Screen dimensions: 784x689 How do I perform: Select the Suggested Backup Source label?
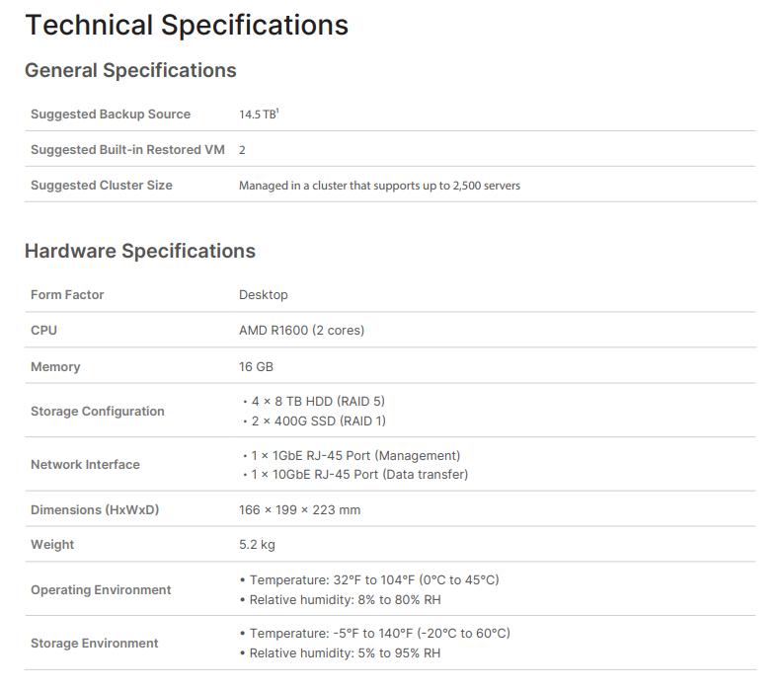coord(111,115)
